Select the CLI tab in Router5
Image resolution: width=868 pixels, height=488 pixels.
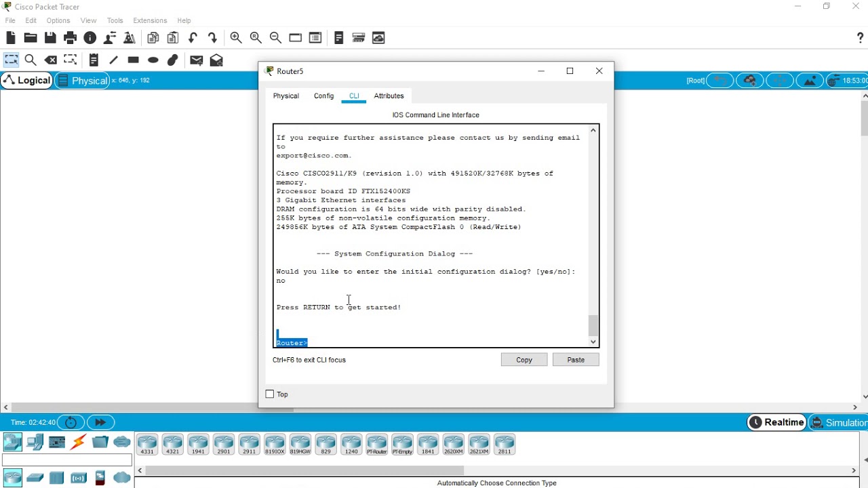click(x=354, y=96)
